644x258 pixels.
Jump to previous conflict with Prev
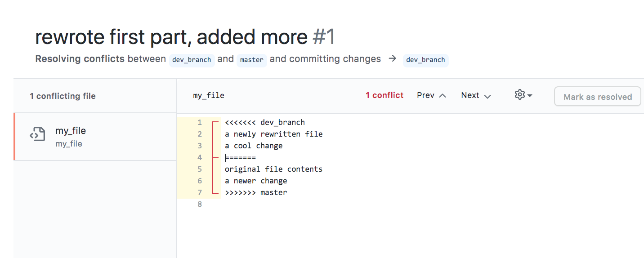tap(426, 95)
